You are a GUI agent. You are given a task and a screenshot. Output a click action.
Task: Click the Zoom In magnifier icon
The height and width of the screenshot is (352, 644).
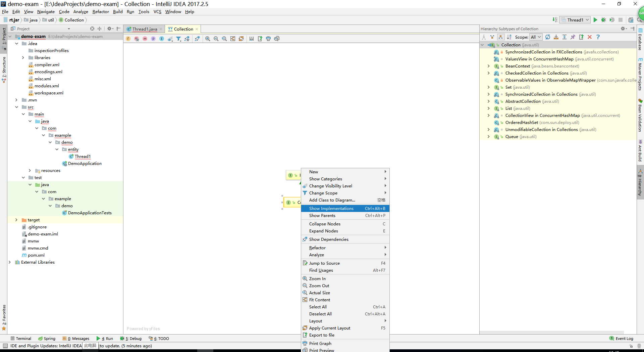coord(208,39)
